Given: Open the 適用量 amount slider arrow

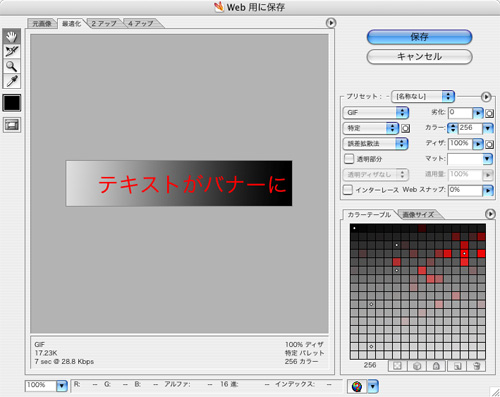Looking at the screenshot, I should point(488,175).
